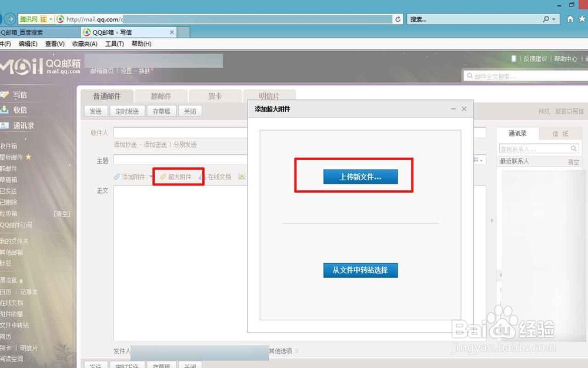Open the 垃圾箱 junk folder
This screenshot has height=368, width=588.
pos(9,213)
